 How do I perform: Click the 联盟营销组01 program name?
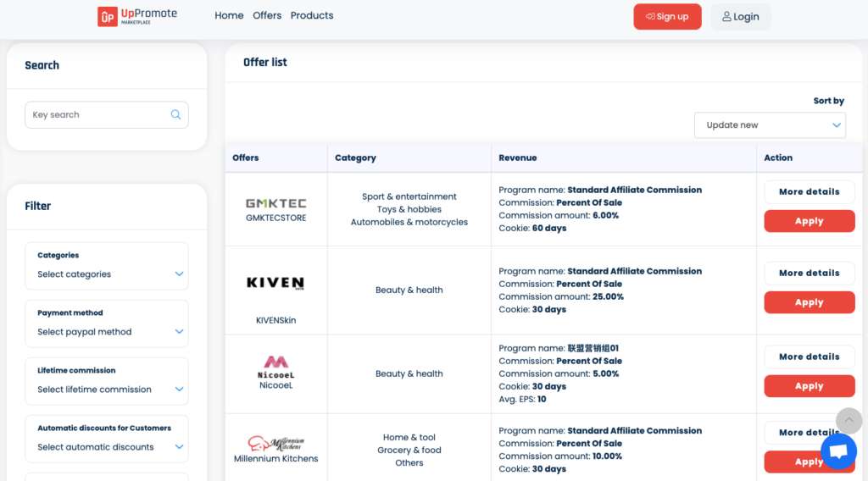593,348
